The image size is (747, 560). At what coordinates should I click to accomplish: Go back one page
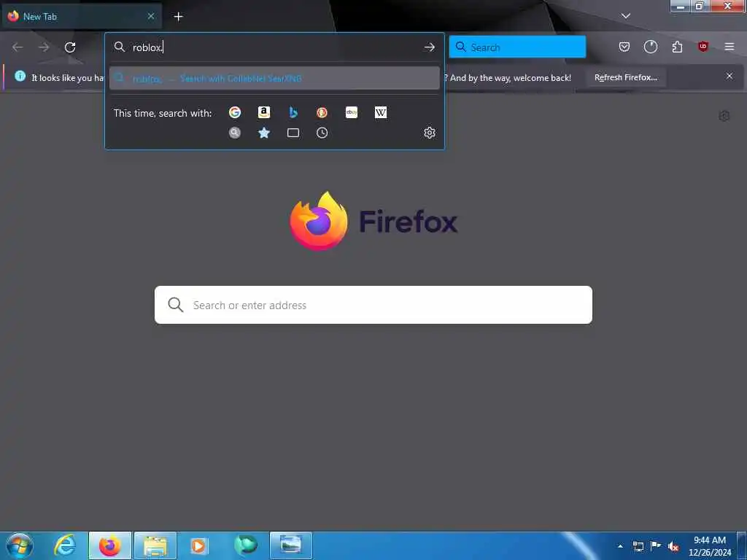tap(18, 47)
